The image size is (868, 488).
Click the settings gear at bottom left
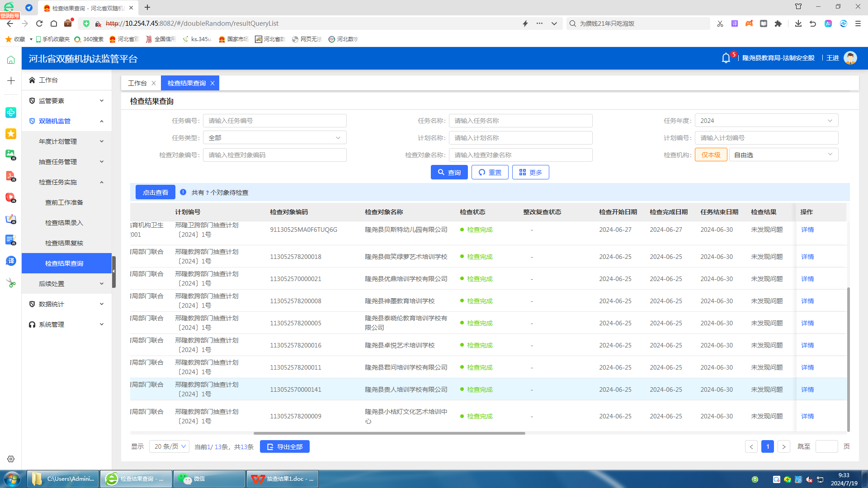(x=11, y=459)
